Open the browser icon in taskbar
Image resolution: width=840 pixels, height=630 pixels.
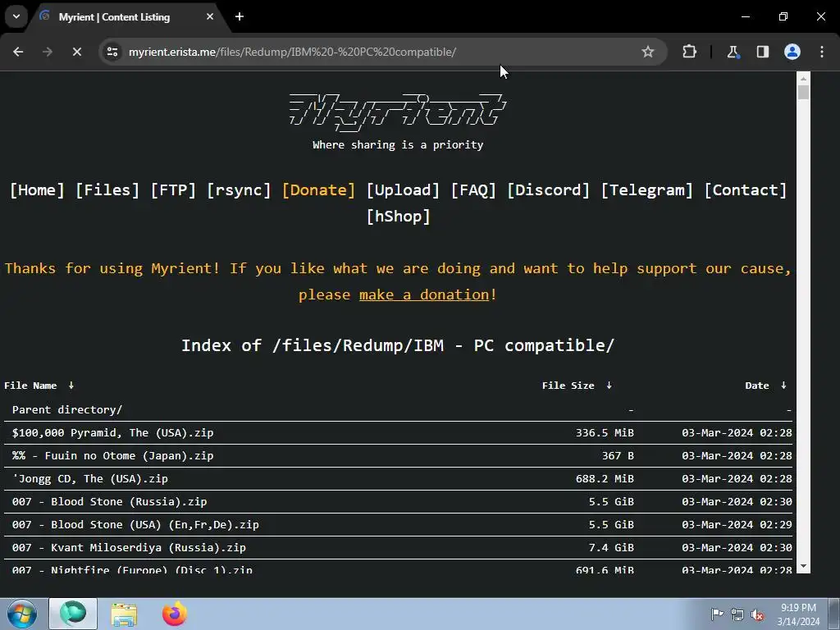click(x=73, y=614)
